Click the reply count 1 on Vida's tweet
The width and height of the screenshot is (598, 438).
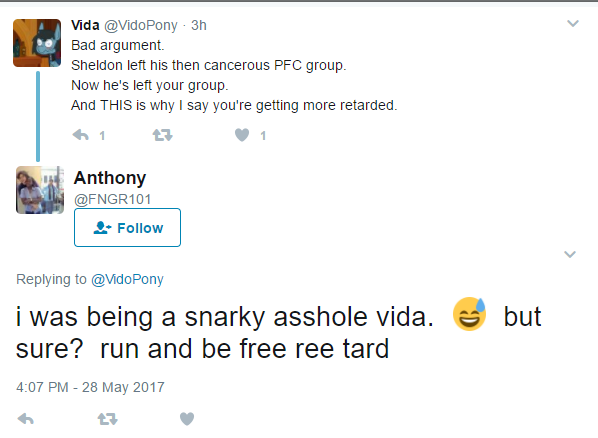[x=102, y=135]
